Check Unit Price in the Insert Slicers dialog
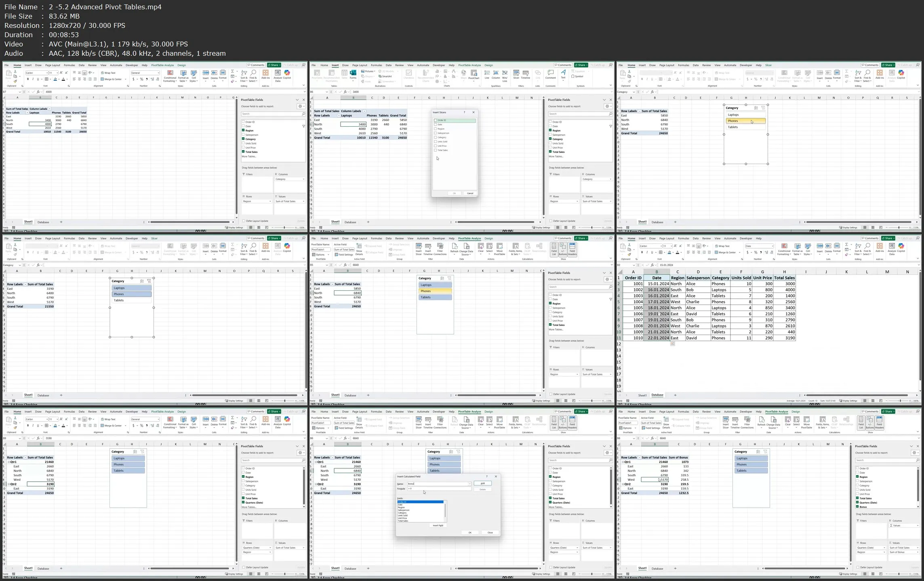Viewport: 924px width, 581px height. coord(436,146)
